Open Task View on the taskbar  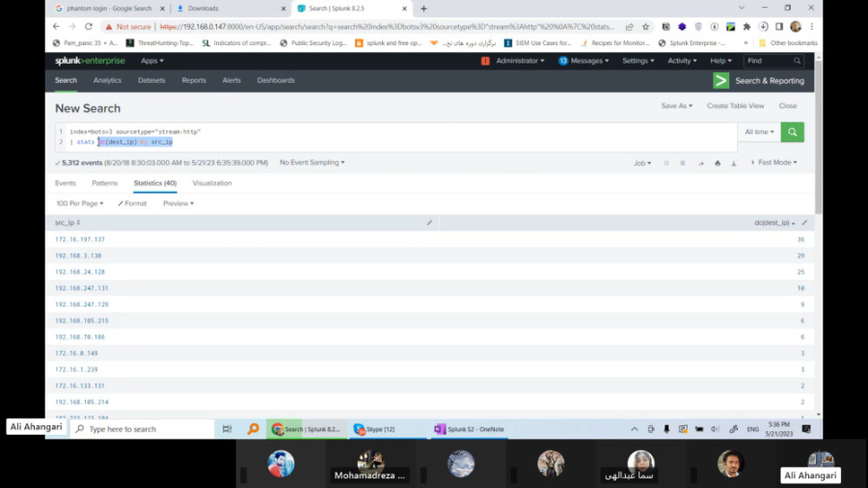tap(227, 429)
